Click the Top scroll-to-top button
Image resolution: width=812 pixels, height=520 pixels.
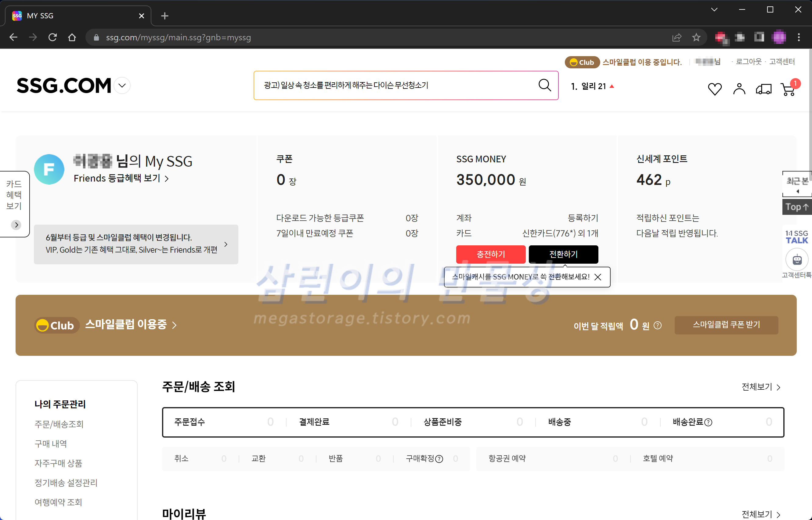tap(797, 207)
